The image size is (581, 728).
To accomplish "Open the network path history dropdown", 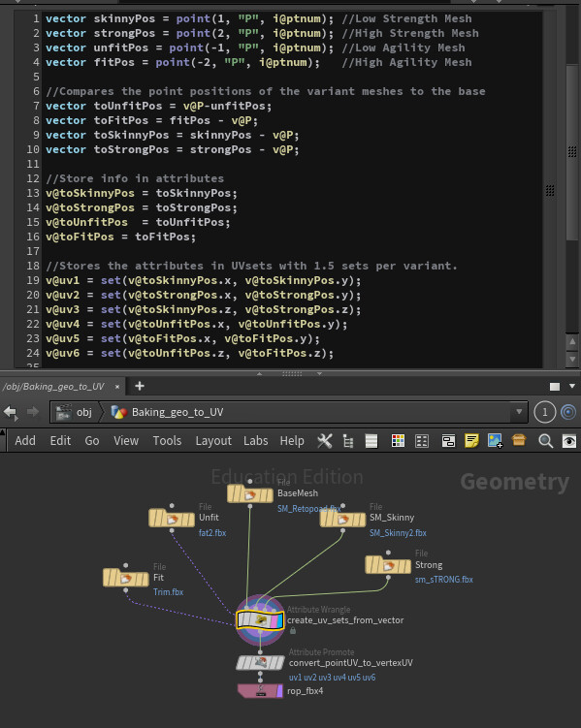I will (519, 411).
